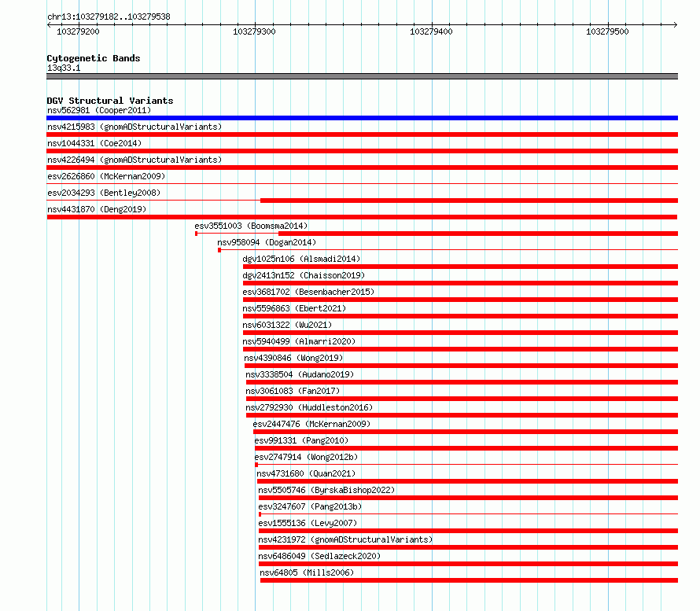700x611 pixels.
Task: Click dgv2413n152 (Chaisson2019) label
Action: tap(304, 275)
